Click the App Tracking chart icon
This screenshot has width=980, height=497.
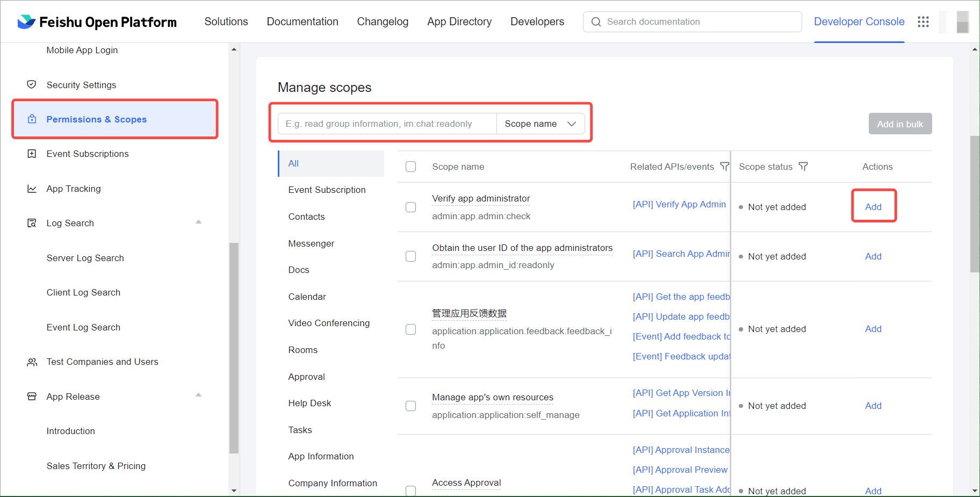[32, 189]
